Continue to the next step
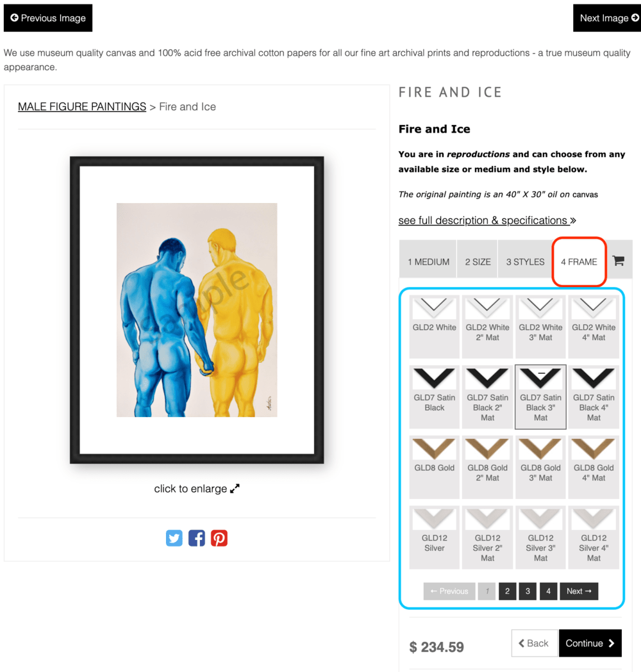Screen dimensions: 641x672 point(590,643)
